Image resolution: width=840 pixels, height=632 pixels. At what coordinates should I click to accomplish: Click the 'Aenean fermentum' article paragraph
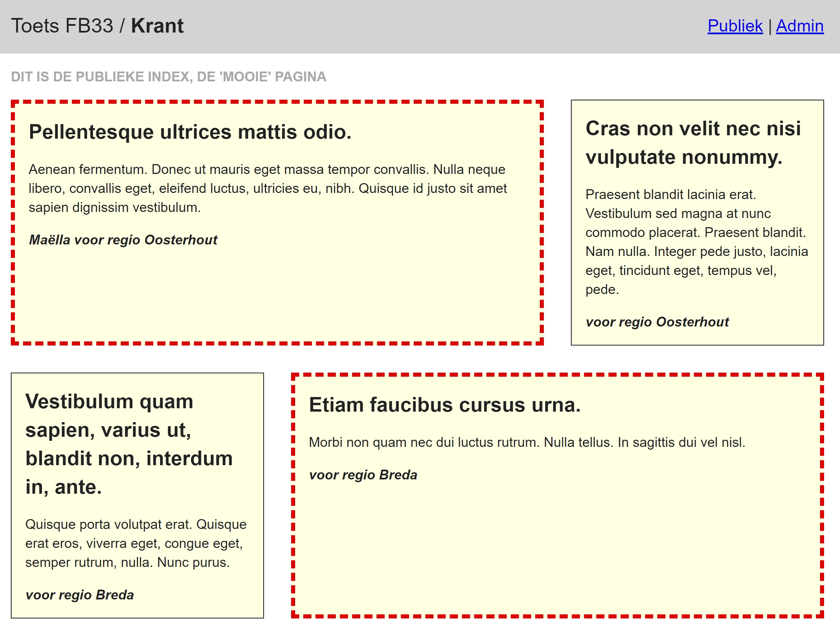267,189
